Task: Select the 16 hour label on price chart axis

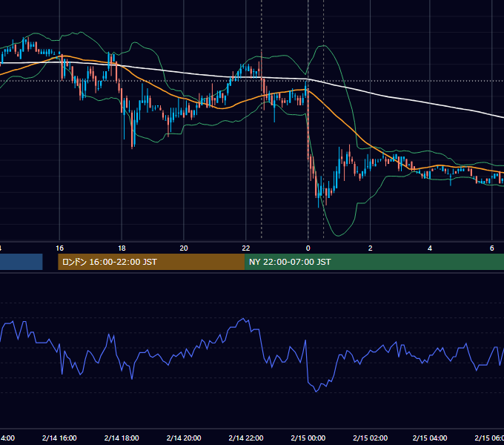Action: tap(59, 248)
